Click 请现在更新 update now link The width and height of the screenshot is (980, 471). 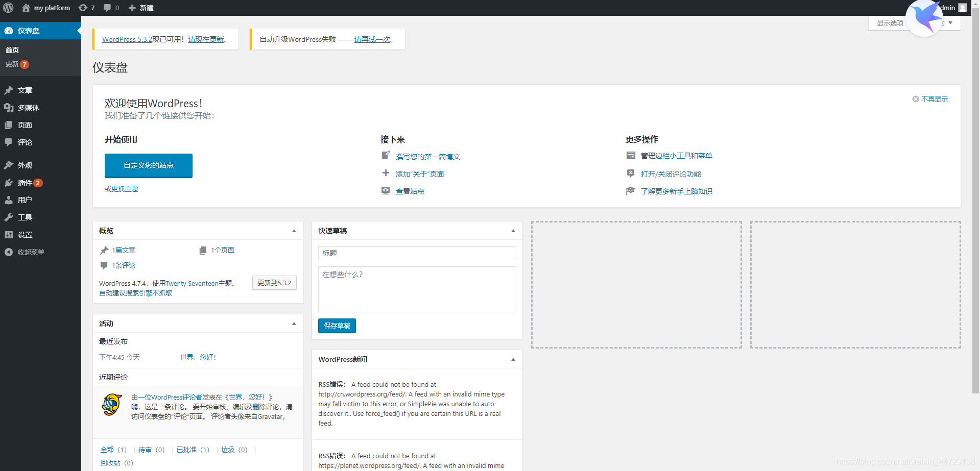pyautogui.click(x=206, y=39)
